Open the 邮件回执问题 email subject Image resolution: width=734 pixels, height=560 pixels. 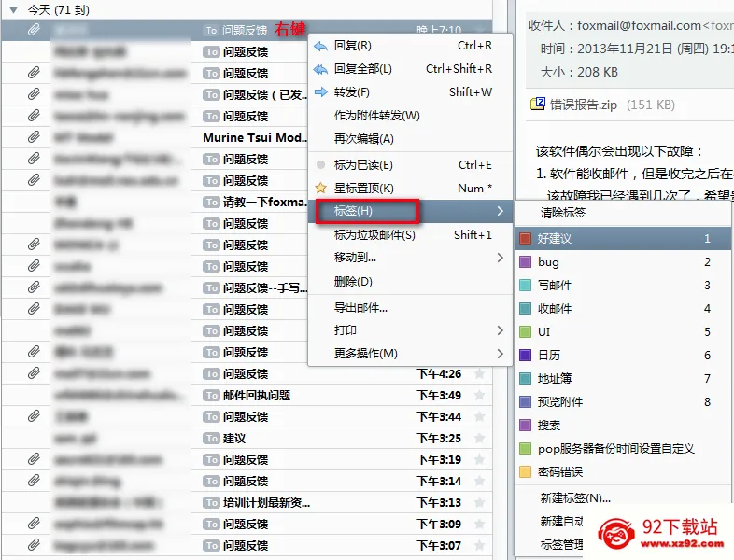point(257,396)
